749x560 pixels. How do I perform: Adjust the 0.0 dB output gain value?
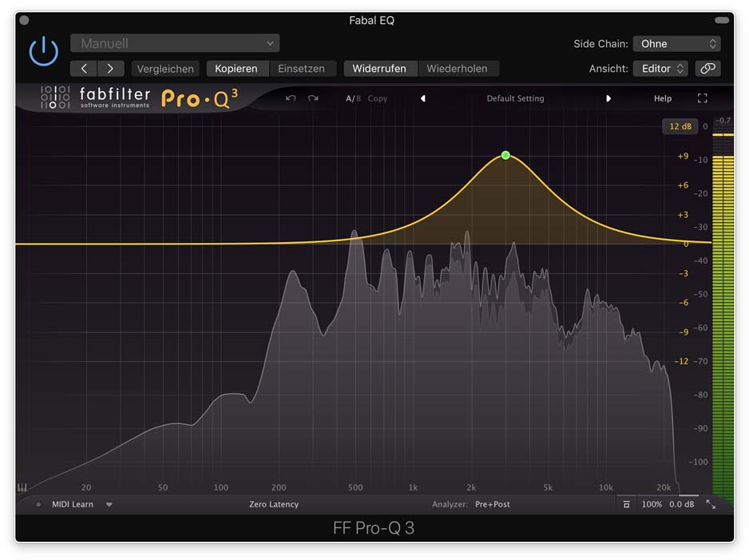681,504
